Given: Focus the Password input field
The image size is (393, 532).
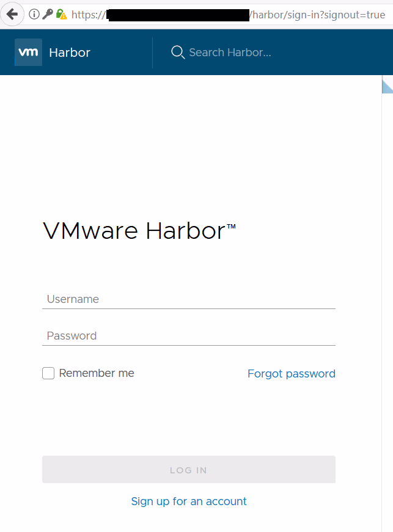Looking at the screenshot, I should point(189,336).
